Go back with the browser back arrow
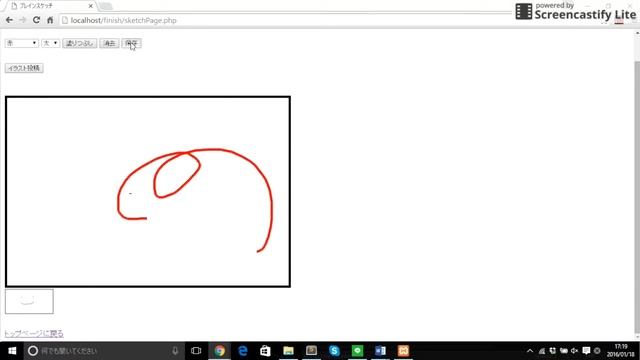 [x=9, y=20]
